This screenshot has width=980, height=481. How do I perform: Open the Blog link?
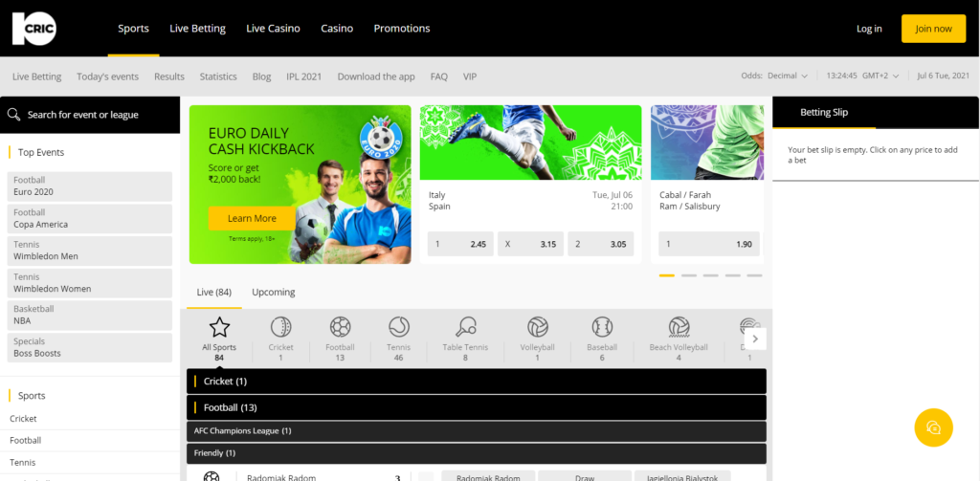pyautogui.click(x=262, y=77)
